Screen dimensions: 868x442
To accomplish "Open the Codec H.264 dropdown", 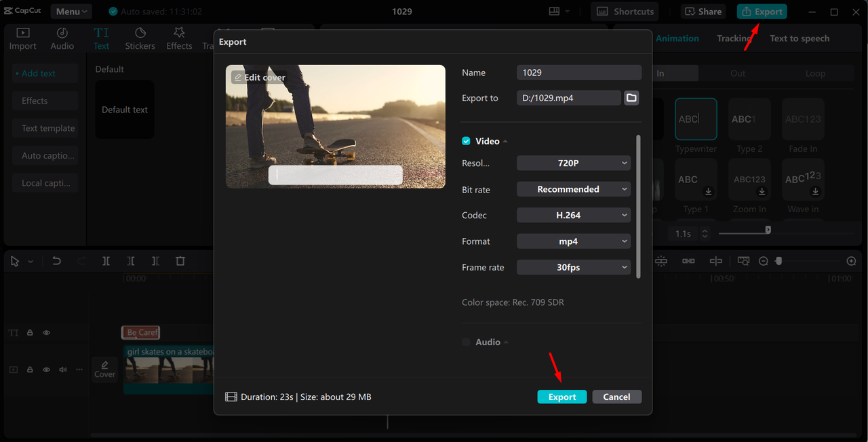I will click(x=574, y=215).
